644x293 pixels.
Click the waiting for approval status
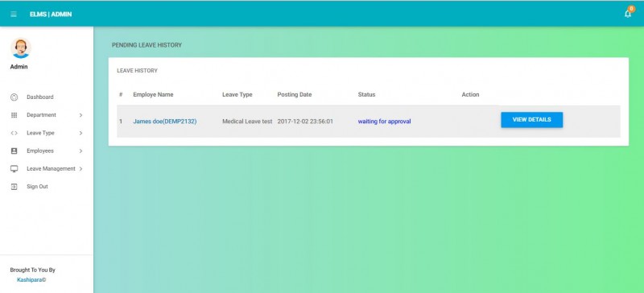click(385, 122)
